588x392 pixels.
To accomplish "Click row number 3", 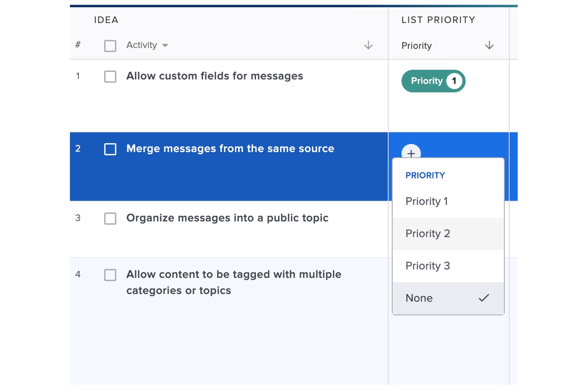I will (x=78, y=218).
